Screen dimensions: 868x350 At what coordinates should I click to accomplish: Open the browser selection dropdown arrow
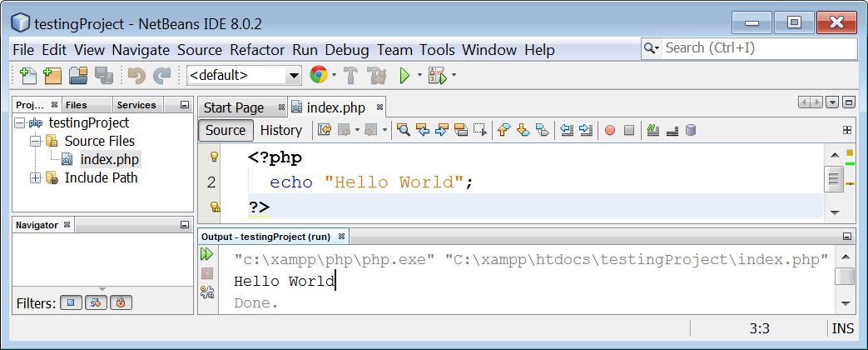tap(334, 75)
